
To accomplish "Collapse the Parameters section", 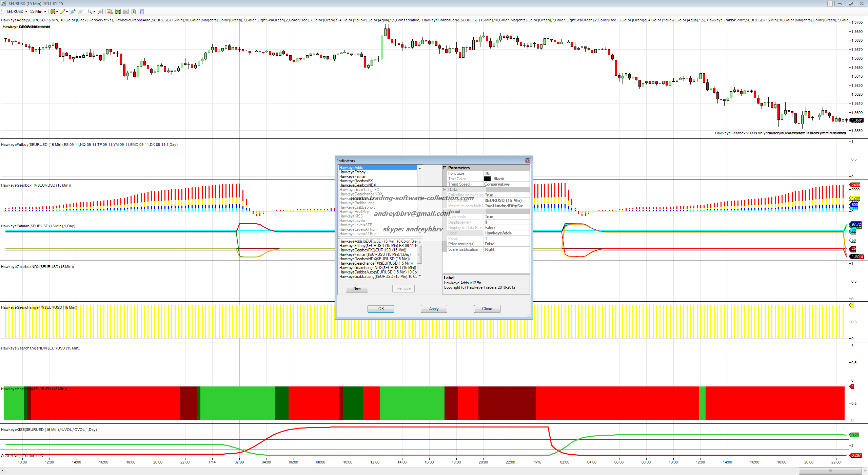I will click(x=445, y=168).
